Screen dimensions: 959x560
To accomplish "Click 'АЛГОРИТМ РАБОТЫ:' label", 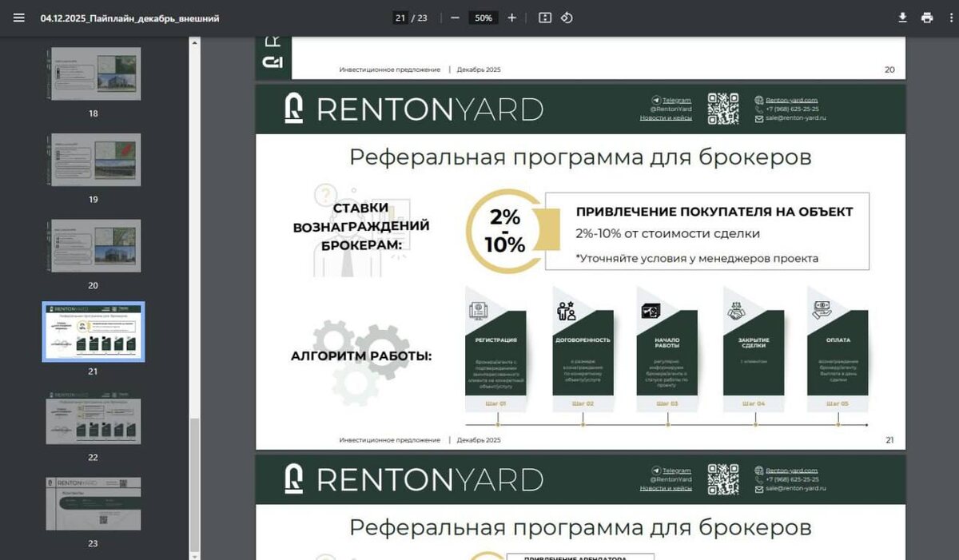I will click(361, 355).
